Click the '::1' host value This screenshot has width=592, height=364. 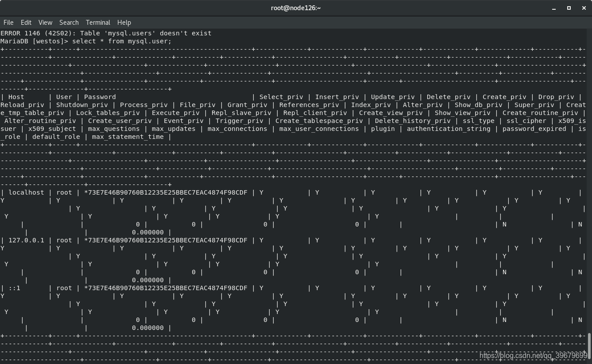(x=14, y=288)
